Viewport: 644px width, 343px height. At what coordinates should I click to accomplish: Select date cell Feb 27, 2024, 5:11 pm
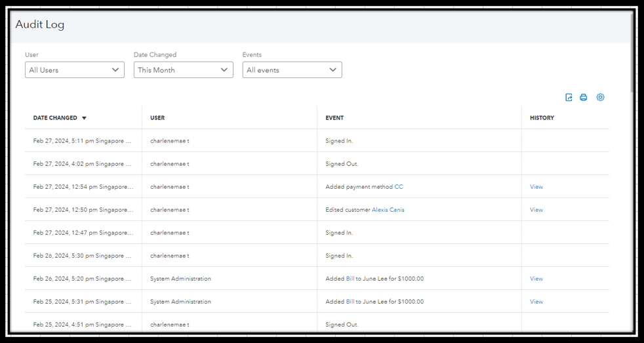[82, 141]
